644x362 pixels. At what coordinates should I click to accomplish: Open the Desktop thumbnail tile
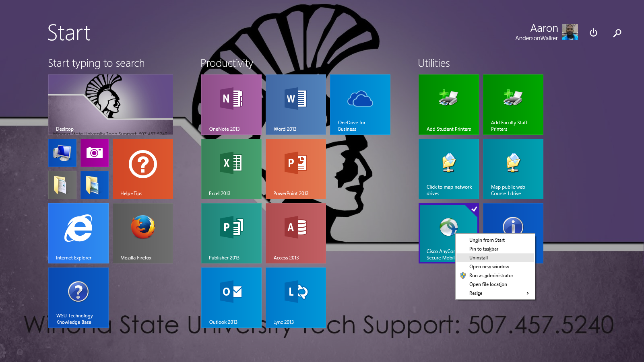[x=111, y=105]
